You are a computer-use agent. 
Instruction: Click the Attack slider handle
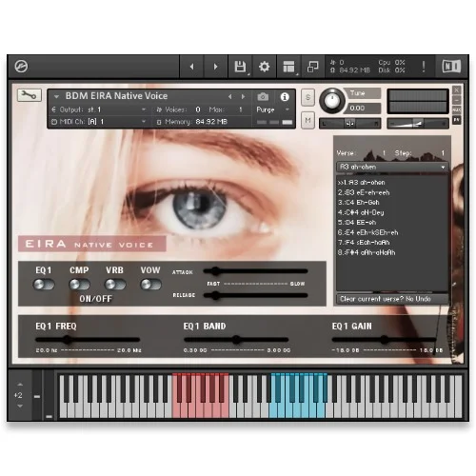click(215, 271)
